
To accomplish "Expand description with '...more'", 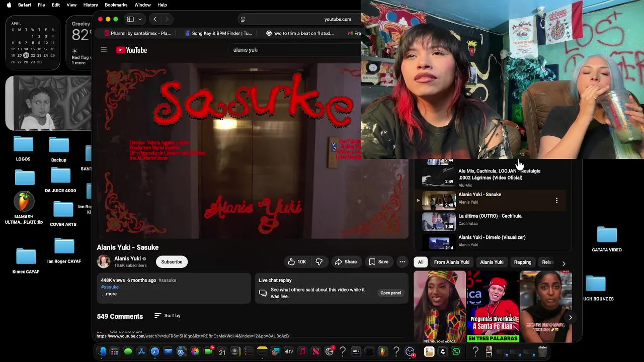I will (x=109, y=294).
